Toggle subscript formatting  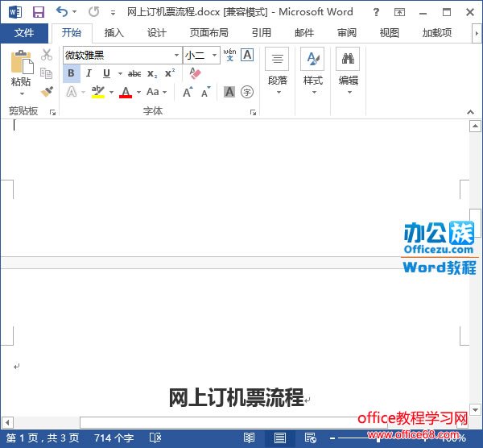point(152,73)
